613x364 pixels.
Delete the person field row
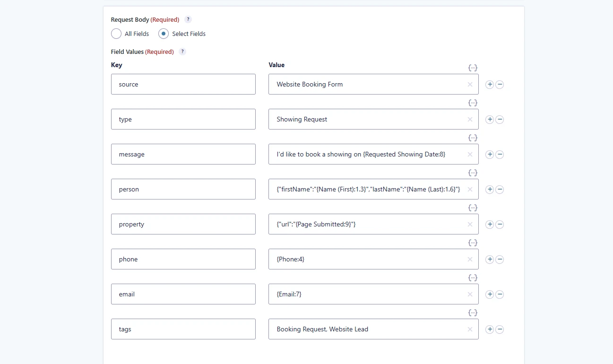pyautogui.click(x=500, y=190)
